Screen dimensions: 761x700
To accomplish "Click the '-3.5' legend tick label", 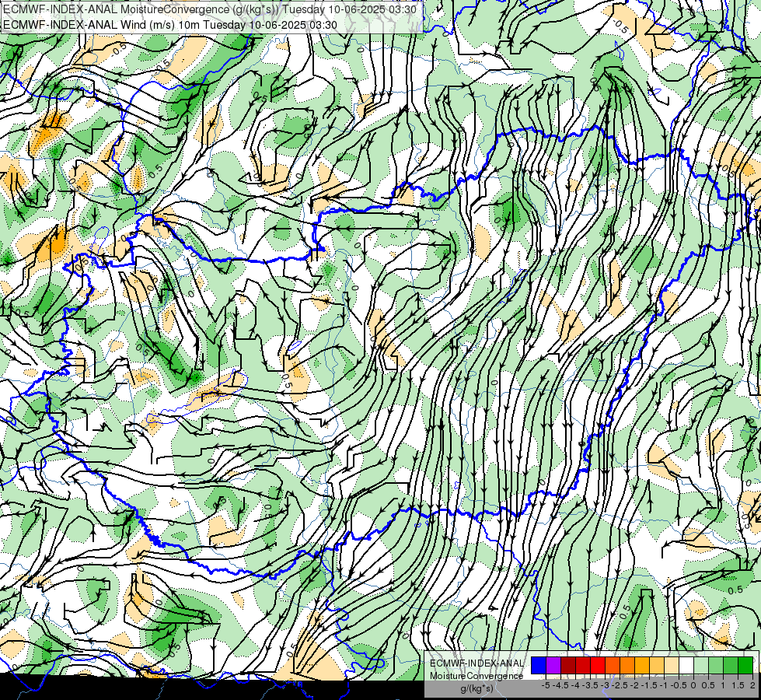I will click(590, 685).
